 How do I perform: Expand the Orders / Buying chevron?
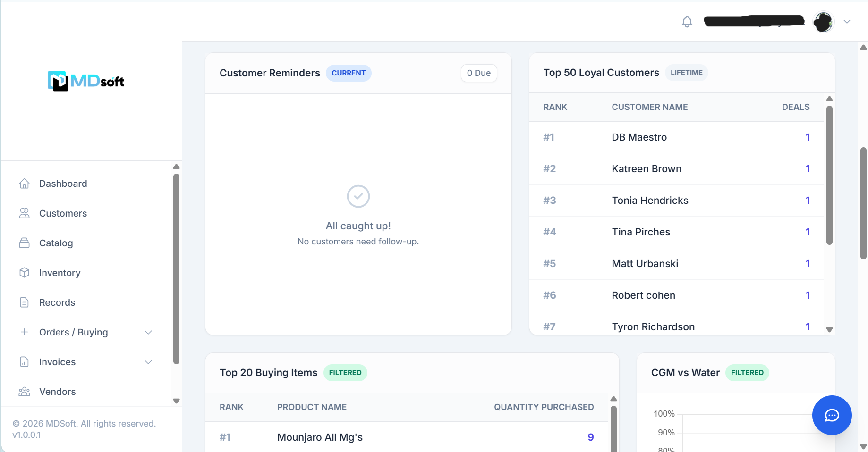pyautogui.click(x=148, y=332)
